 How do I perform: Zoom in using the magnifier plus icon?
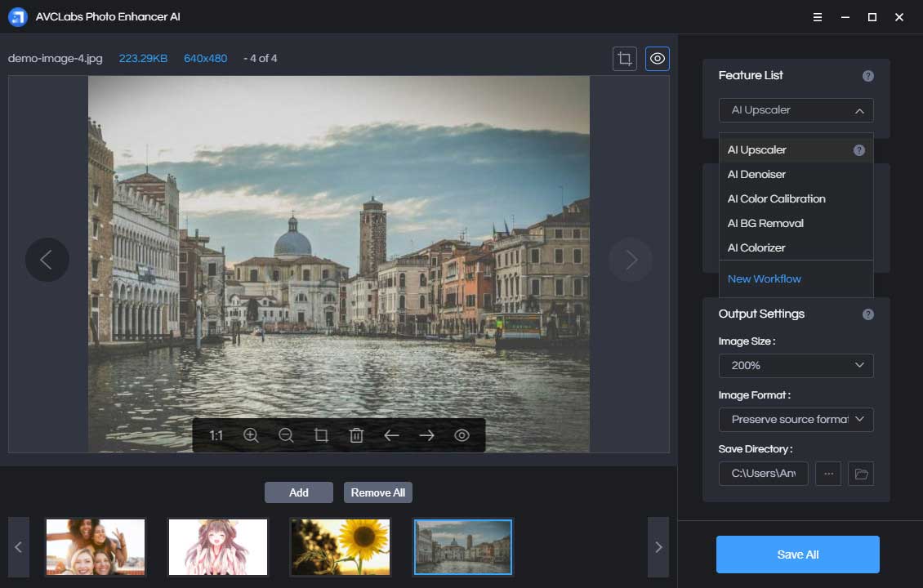(251, 435)
